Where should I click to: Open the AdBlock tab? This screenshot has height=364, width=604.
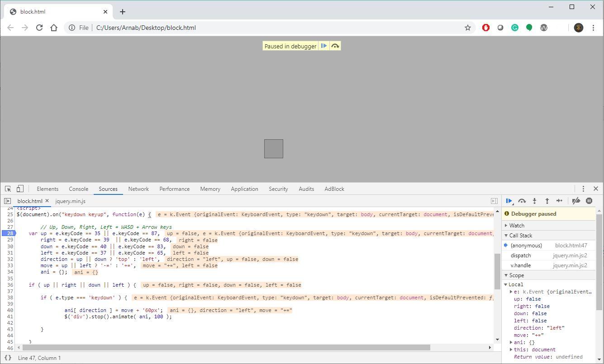click(334, 189)
